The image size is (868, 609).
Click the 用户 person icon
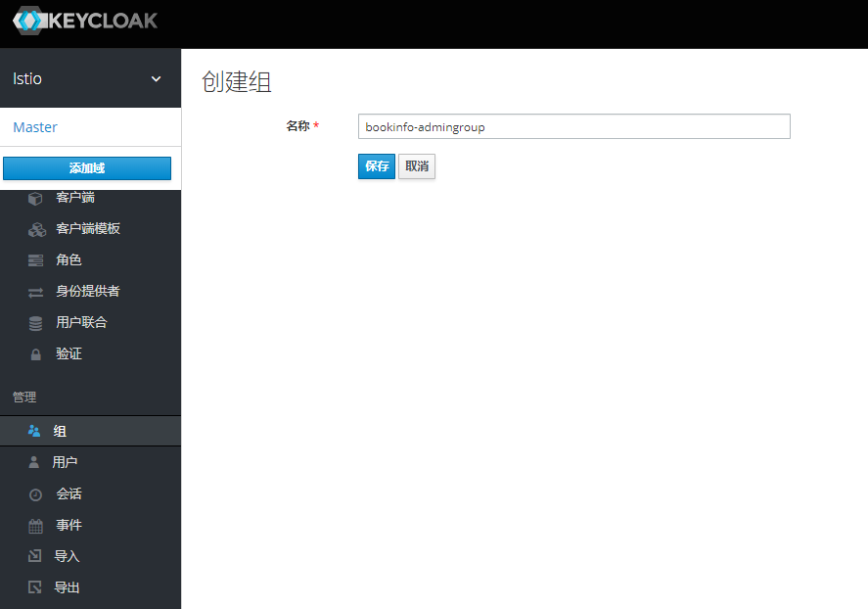tap(34, 462)
